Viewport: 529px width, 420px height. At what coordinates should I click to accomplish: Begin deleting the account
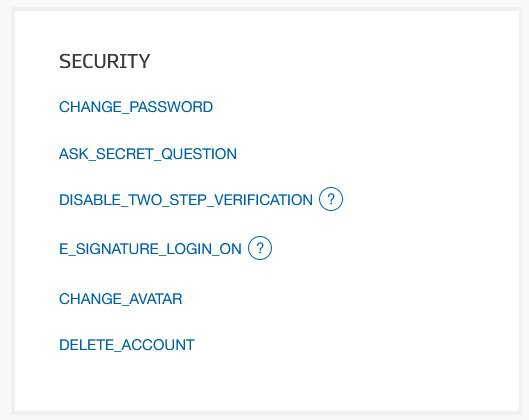click(127, 345)
